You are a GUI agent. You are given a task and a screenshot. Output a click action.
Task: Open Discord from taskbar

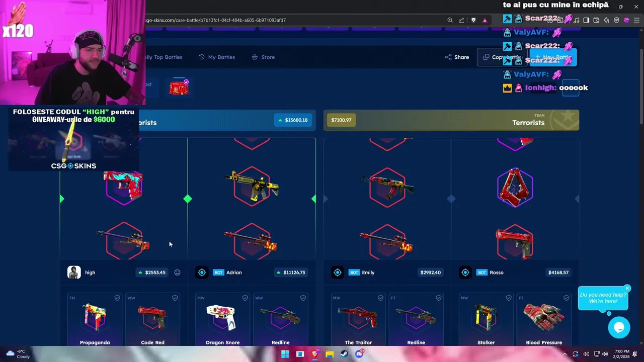click(359, 354)
